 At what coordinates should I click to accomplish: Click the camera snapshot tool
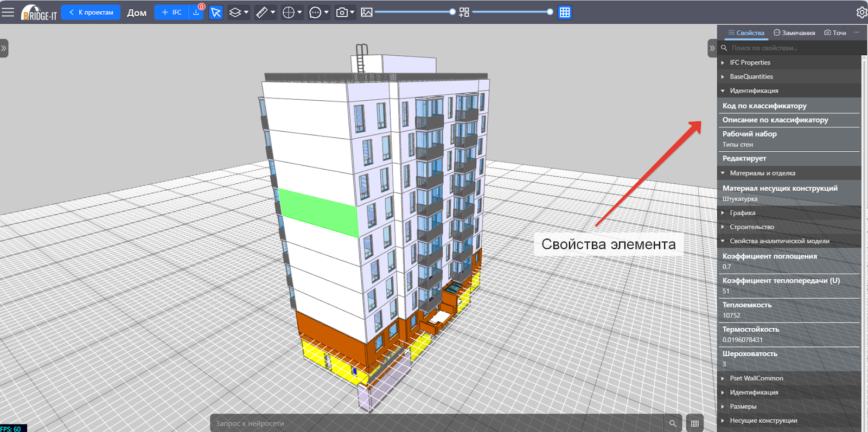point(342,12)
